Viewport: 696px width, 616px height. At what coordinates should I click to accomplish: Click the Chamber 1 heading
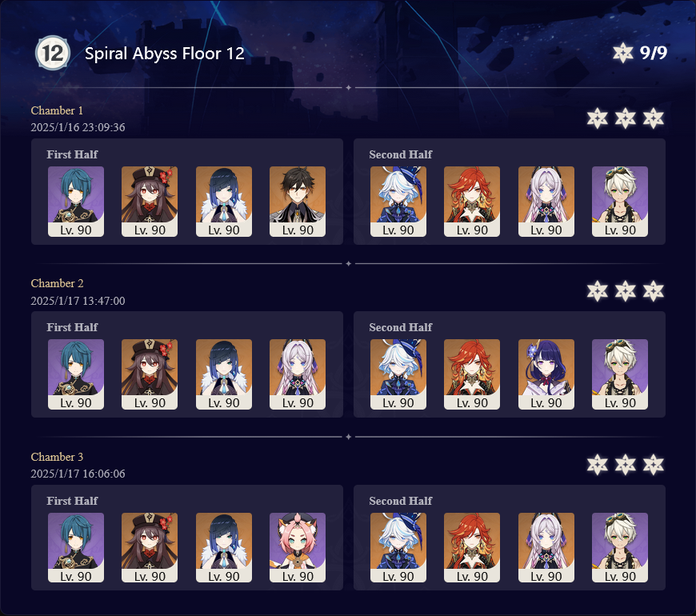tap(57, 110)
